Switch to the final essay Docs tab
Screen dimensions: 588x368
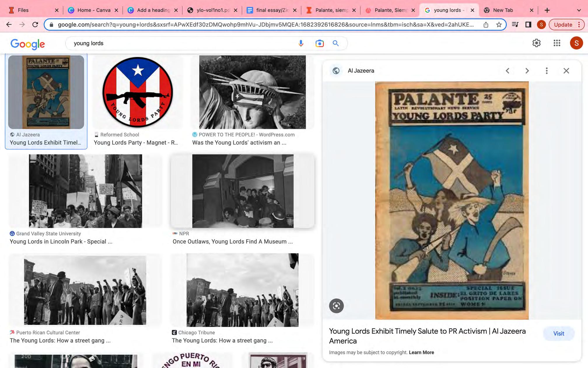tap(271, 10)
